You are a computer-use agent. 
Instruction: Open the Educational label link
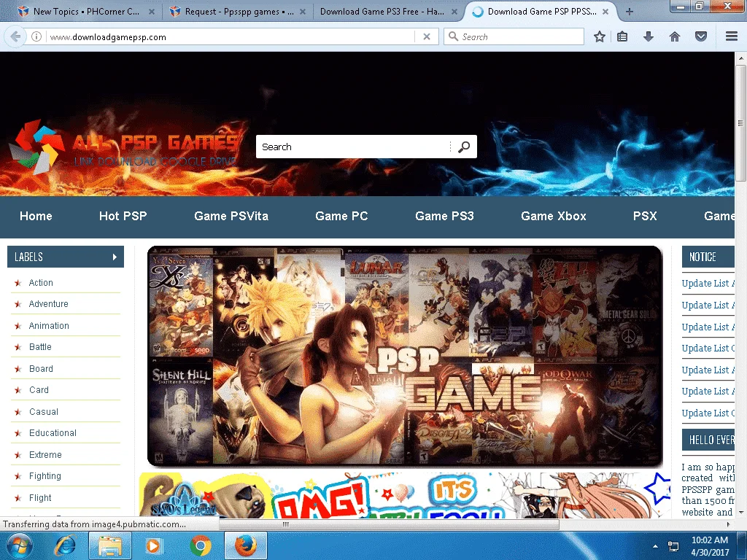[53, 433]
